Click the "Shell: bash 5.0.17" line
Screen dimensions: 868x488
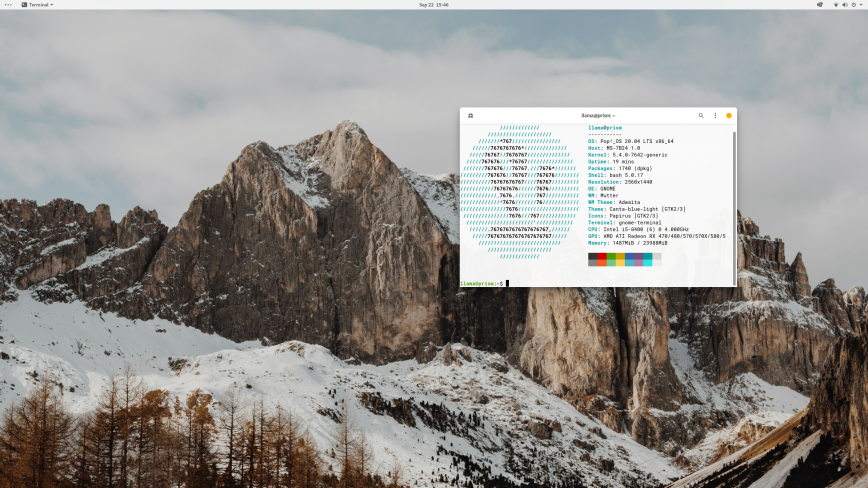coord(616,175)
